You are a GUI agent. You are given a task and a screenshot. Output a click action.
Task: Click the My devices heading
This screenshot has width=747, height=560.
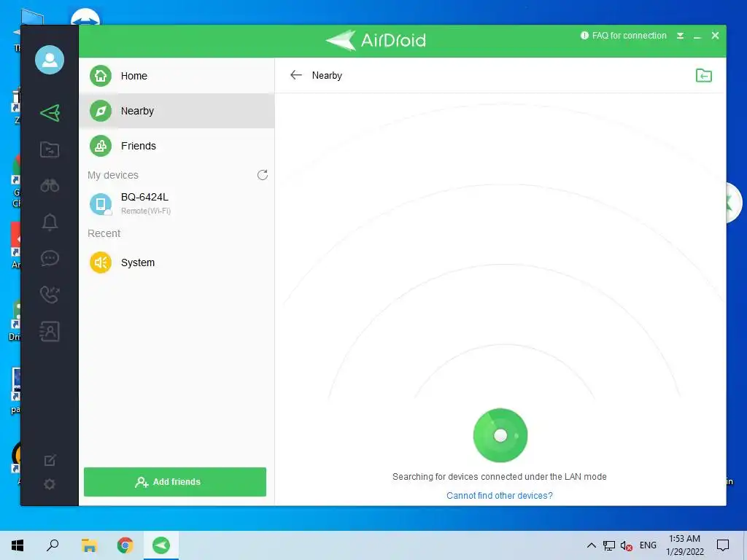pyautogui.click(x=113, y=175)
